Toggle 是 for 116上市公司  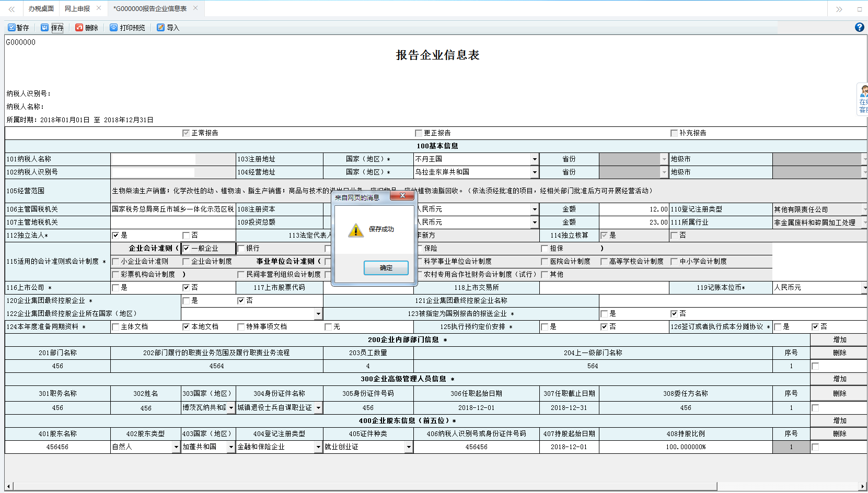116,287
